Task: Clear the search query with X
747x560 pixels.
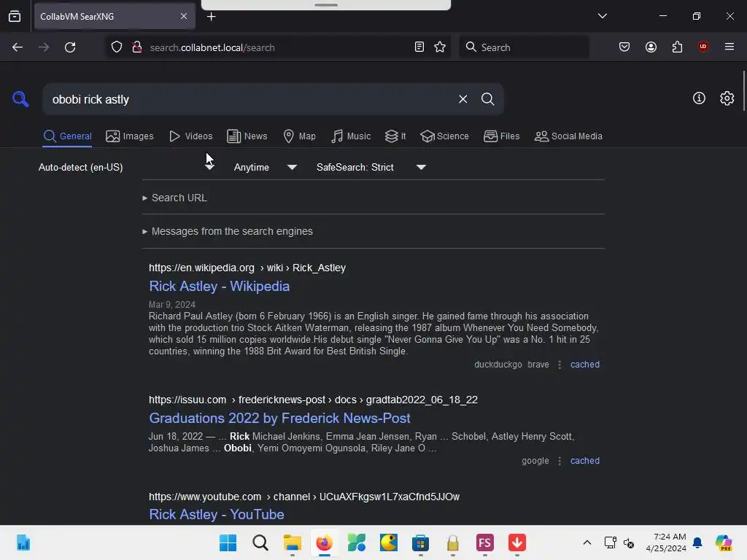Action: pyautogui.click(x=462, y=99)
